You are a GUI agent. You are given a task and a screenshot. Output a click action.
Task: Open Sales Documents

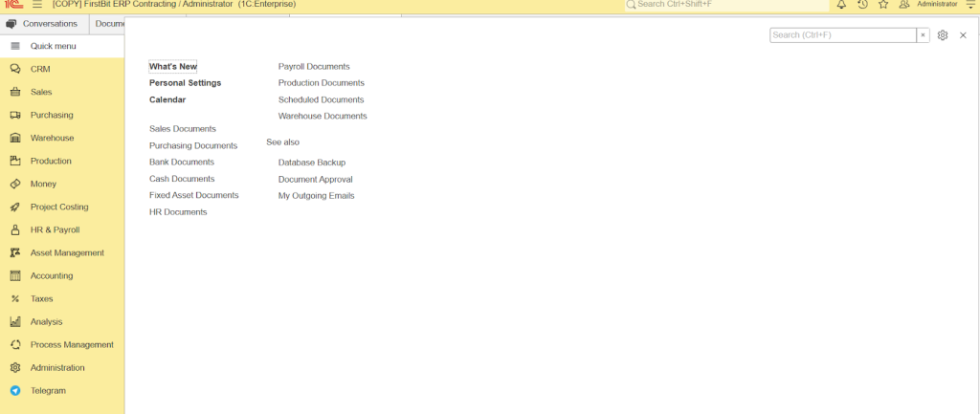[183, 129]
